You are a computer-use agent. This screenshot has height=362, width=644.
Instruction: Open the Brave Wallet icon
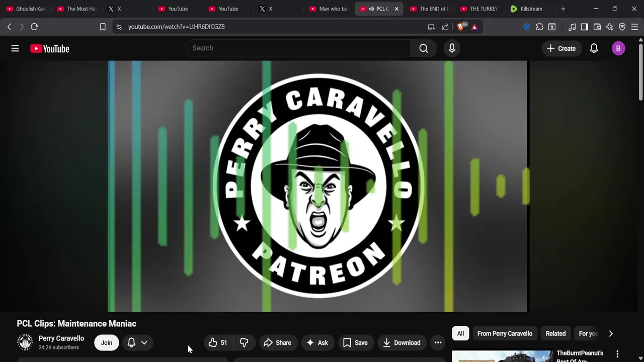pos(597,27)
